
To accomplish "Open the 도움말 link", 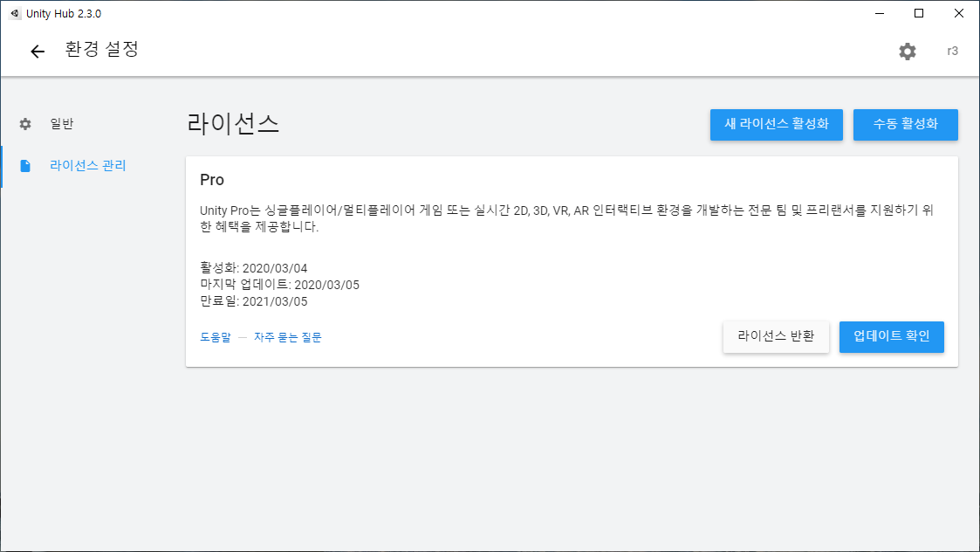I will (x=216, y=337).
